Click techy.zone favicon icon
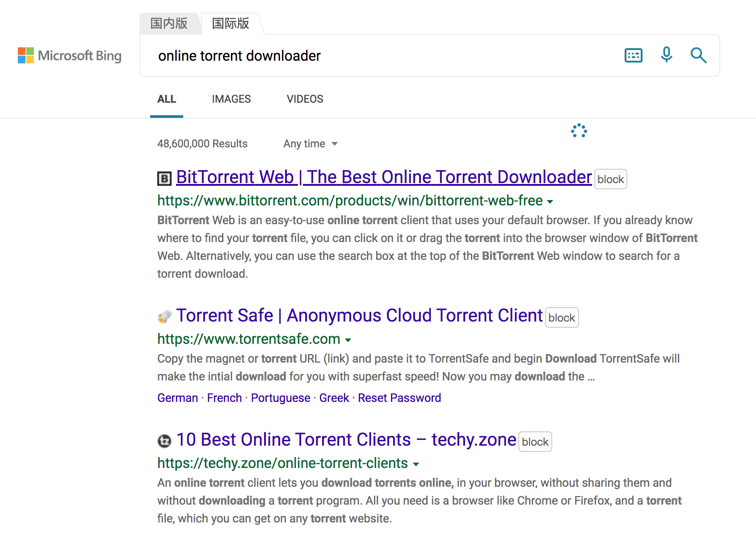The width and height of the screenshot is (756, 543). (x=164, y=441)
